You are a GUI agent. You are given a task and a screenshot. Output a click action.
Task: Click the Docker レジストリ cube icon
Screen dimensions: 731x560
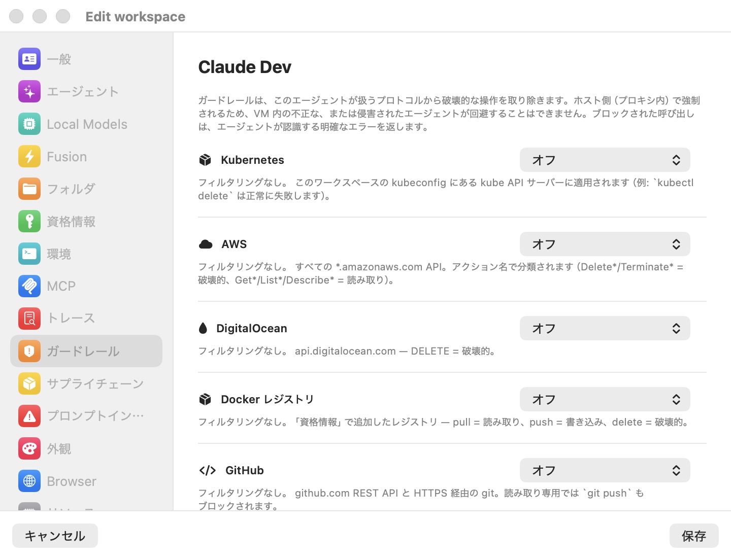[205, 399]
